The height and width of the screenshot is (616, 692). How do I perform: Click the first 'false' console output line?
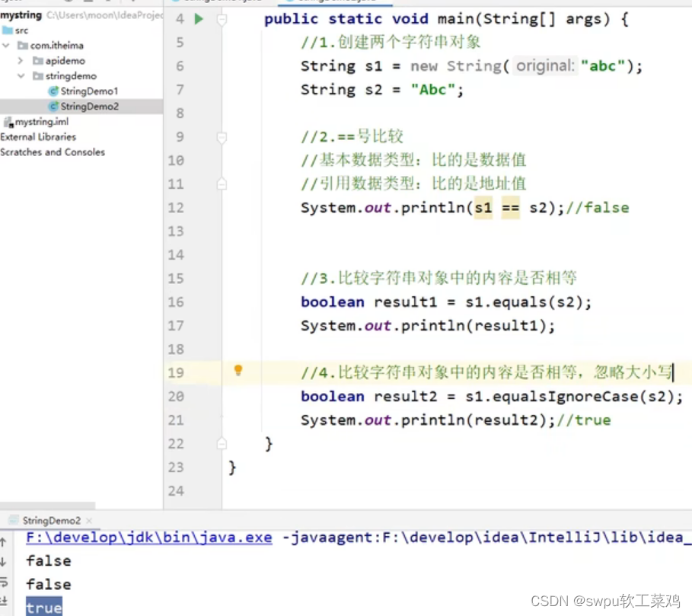(x=49, y=561)
